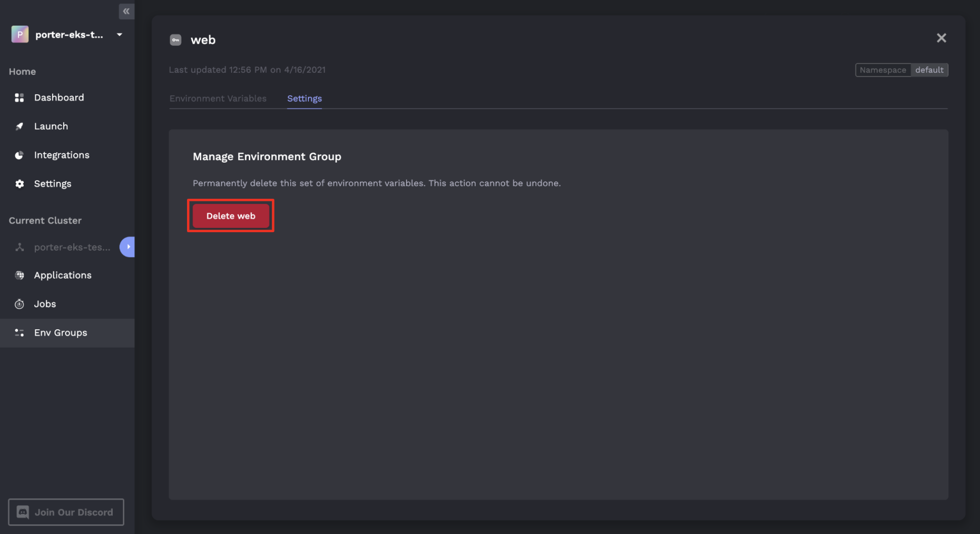This screenshot has width=980, height=534.
Task: Click the Join Our Discord button
Action: pos(66,512)
